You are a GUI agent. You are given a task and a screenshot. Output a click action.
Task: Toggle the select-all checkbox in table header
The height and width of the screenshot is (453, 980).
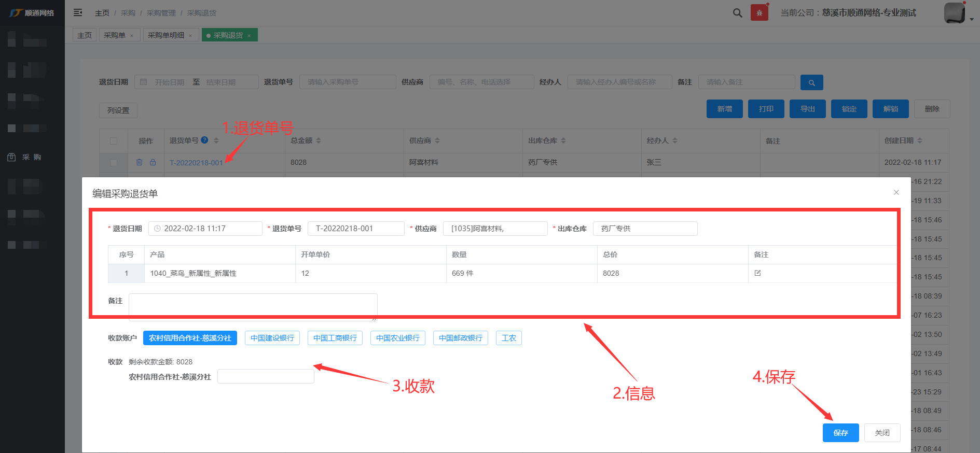click(x=114, y=141)
